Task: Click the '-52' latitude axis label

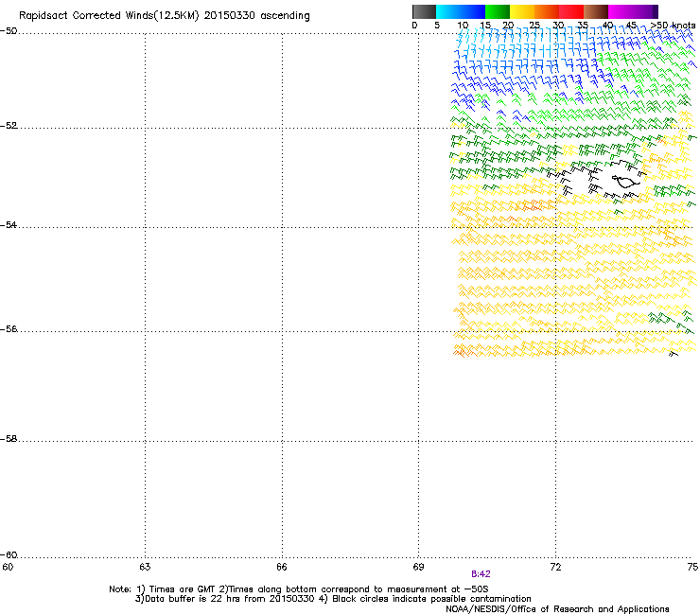Action: pos(9,126)
